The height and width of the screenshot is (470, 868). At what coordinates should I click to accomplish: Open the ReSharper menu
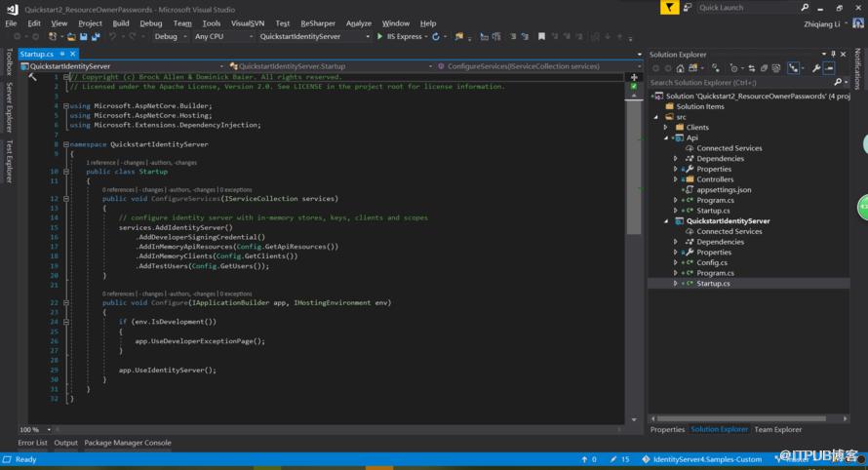click(x=318, y=23)
